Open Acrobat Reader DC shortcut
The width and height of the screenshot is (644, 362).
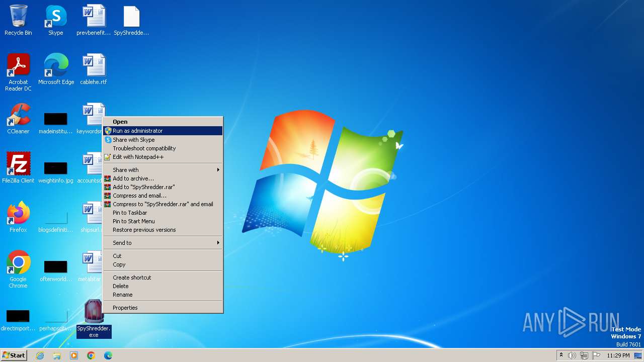(x=18, y=72)
